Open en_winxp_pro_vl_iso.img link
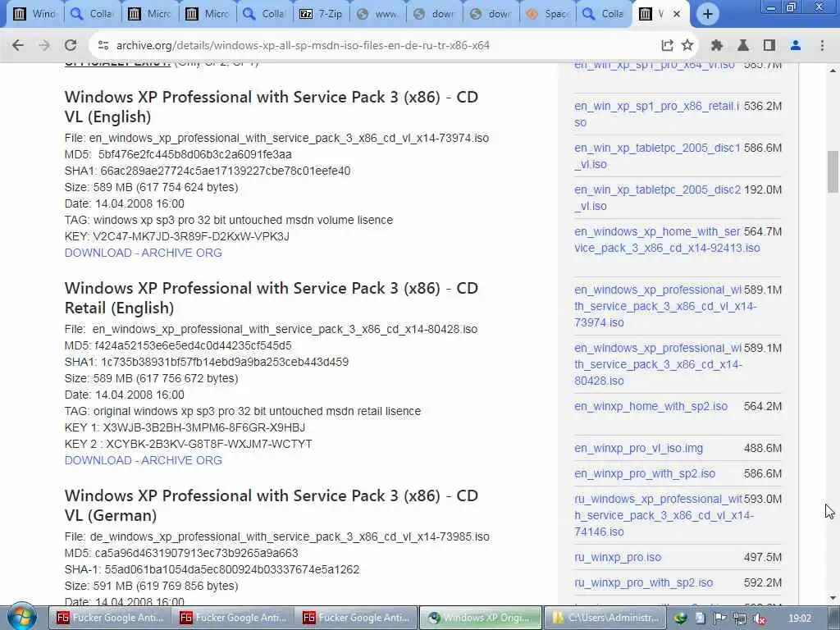Viewport: 840px width, 630px height. tap(638, 448)
